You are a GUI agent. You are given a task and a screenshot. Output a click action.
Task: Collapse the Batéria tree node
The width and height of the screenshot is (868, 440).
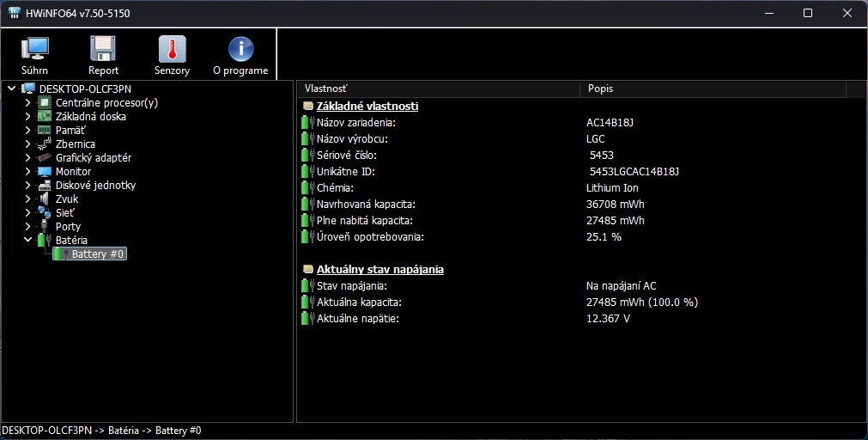[27, 241]
